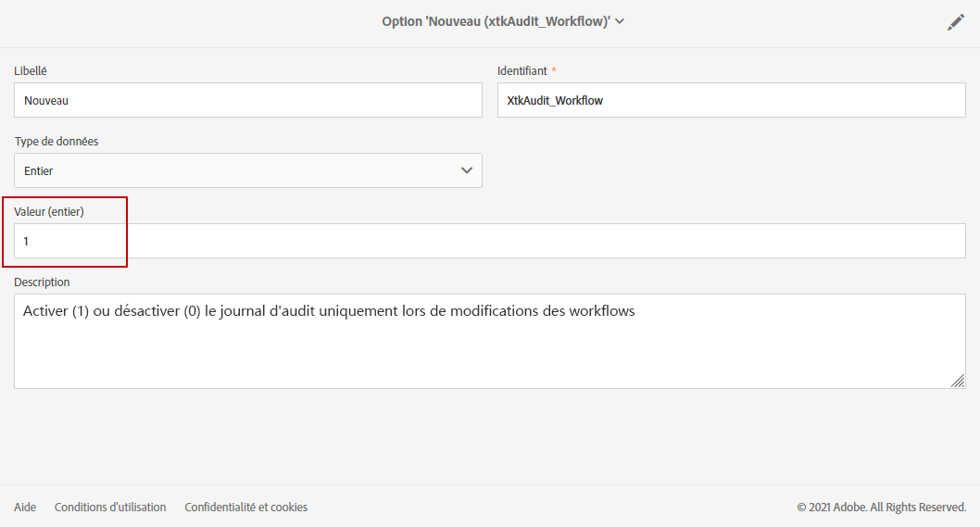Screen dimensions: 980x527
Task: Click the Description label above the text area
Action: (x=42, y=282)
